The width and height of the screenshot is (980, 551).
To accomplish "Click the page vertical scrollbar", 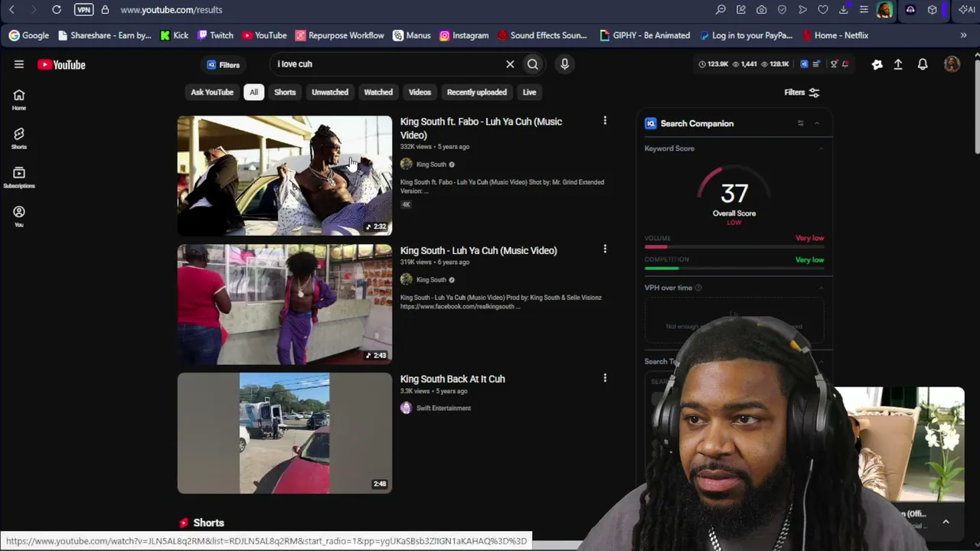I will click(976, 107).
